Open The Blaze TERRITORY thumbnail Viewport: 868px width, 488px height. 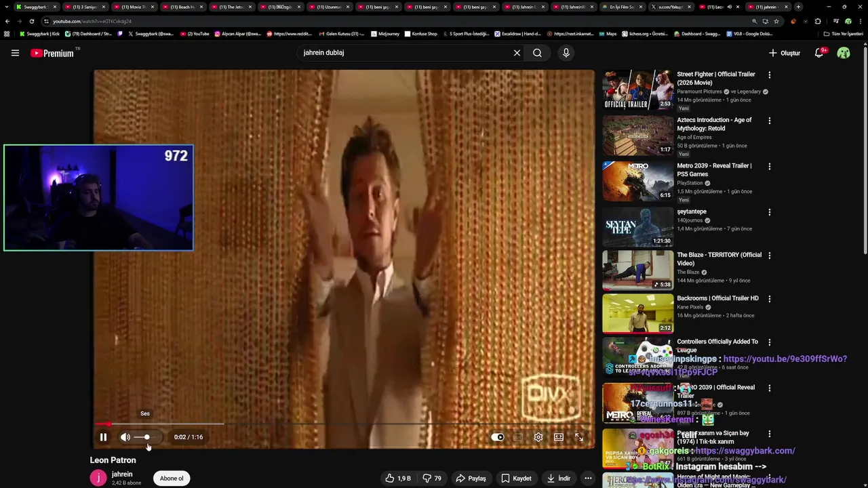pos(638,270)
